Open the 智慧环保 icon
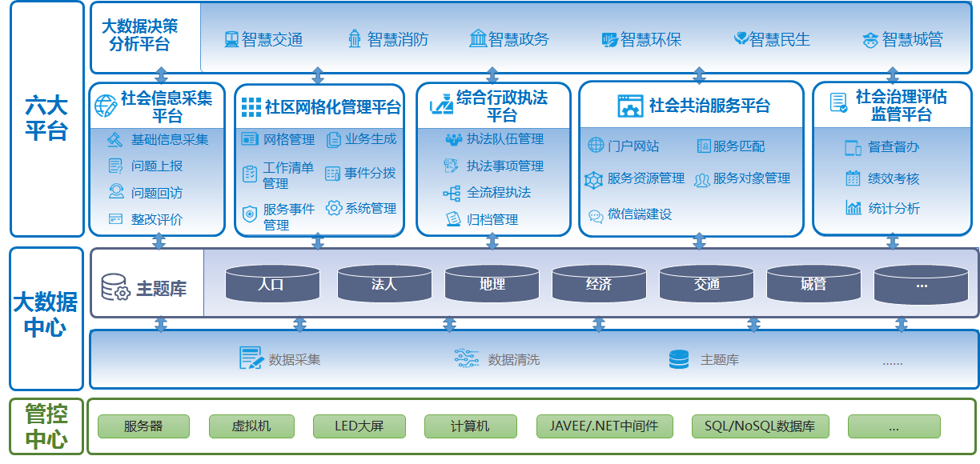 coord(609,39)
